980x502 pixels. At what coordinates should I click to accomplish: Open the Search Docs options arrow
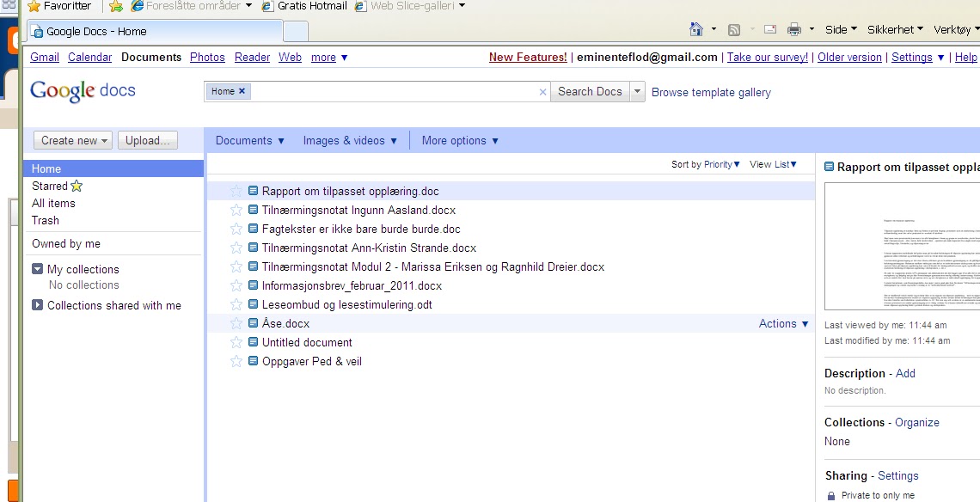coord(637,91)
